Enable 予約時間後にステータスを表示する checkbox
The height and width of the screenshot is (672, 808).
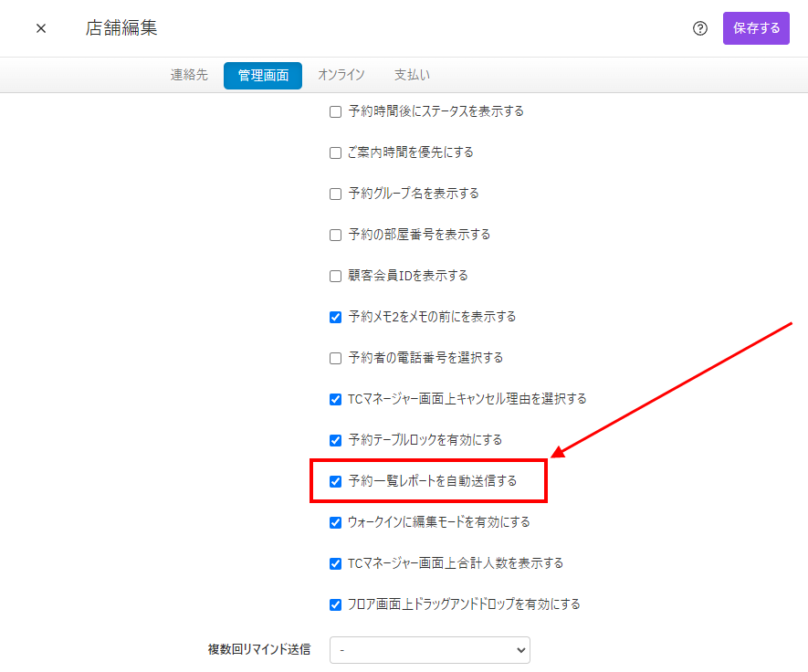tap(335, 112)
